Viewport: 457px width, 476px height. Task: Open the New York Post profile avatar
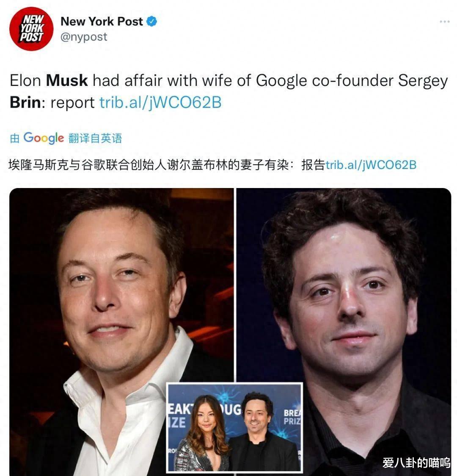click(x=31, y=29)
